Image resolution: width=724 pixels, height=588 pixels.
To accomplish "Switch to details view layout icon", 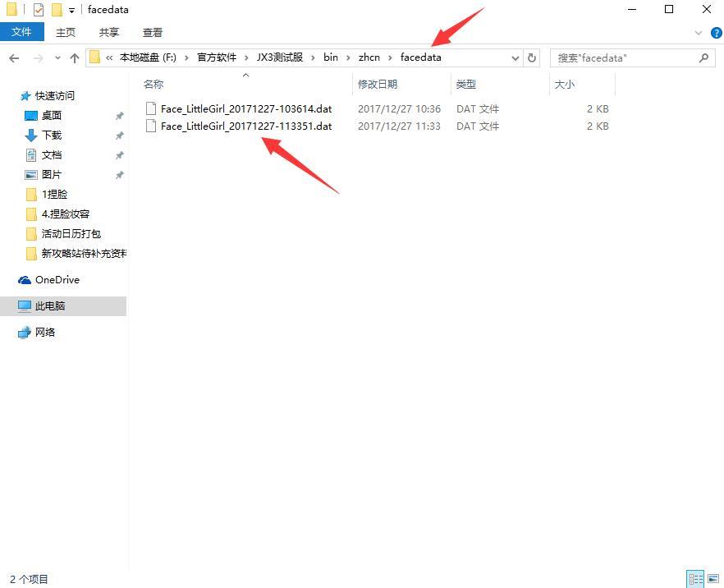I will click(x=695, y=579).
